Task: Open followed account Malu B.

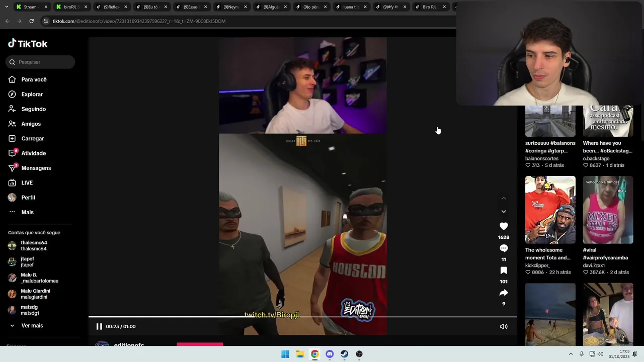Action: 33,278
